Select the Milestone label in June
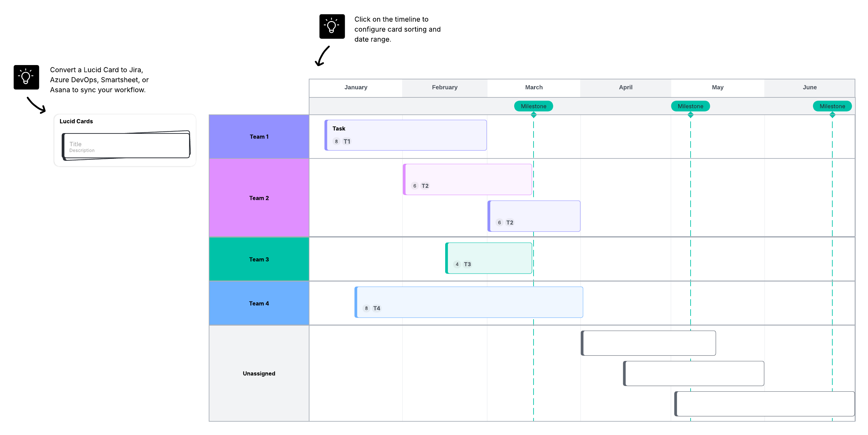This screenshot has width=868, height=435. [x=832, y=106]
